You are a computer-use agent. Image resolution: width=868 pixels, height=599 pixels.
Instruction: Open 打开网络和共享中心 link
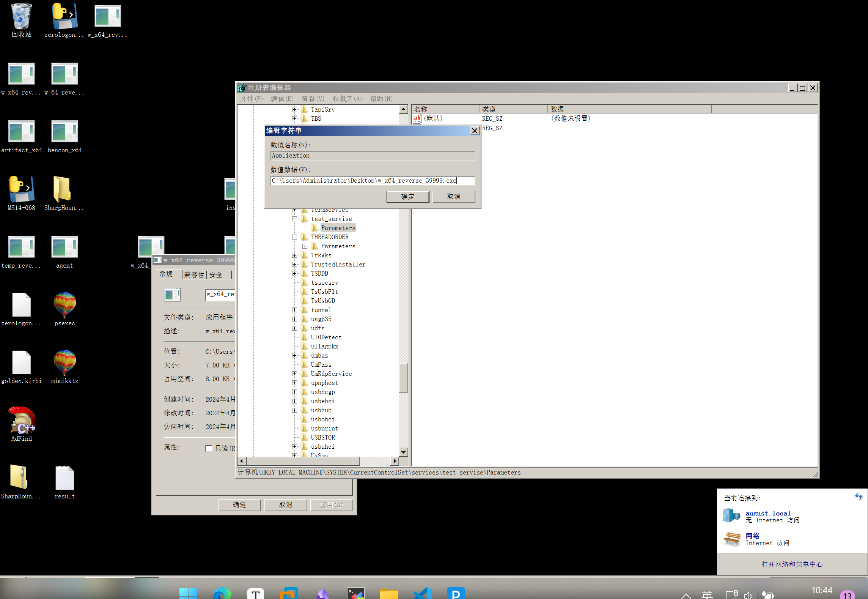point(792,564)
